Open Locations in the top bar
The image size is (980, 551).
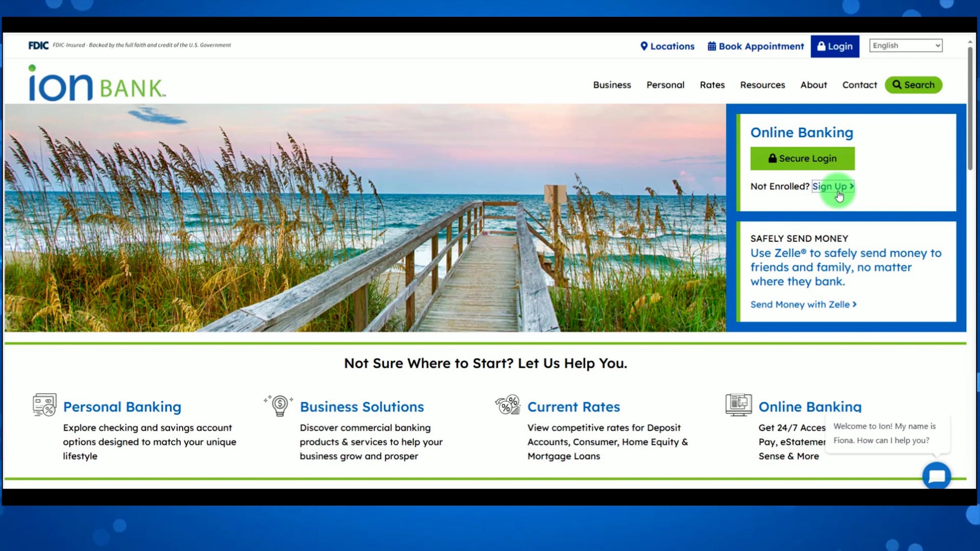point(667,46)
